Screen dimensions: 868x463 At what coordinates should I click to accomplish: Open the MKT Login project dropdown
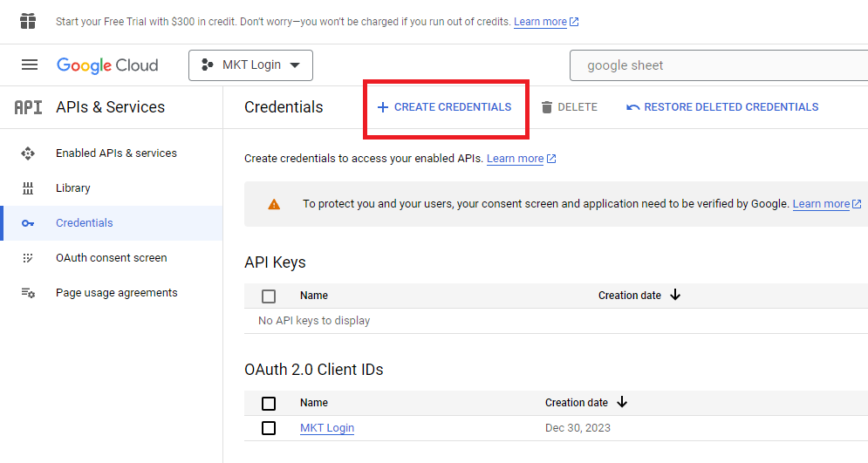[250, 65]
